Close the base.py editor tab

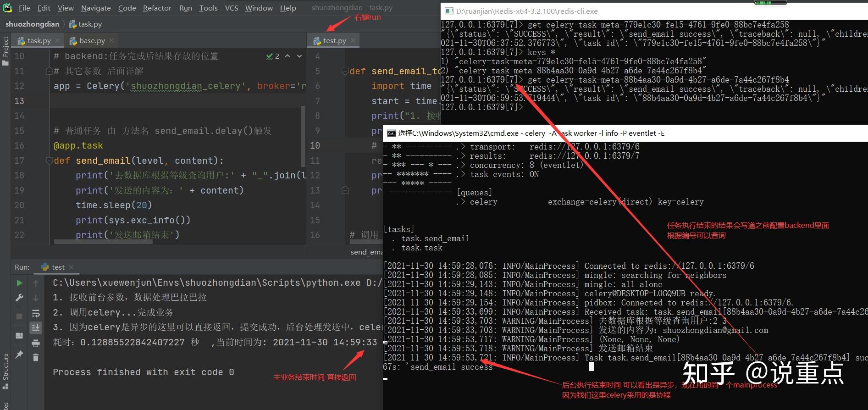tap(111, 40)
